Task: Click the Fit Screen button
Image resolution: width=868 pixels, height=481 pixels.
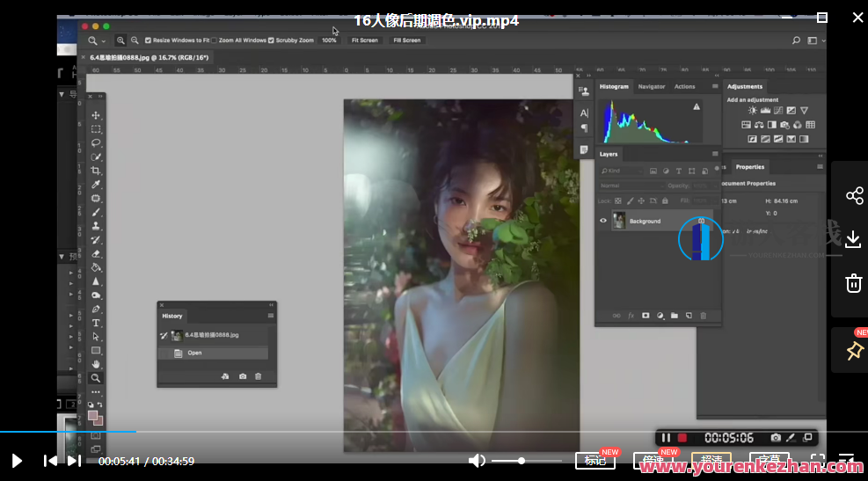Action: click(x=364, y=40)
